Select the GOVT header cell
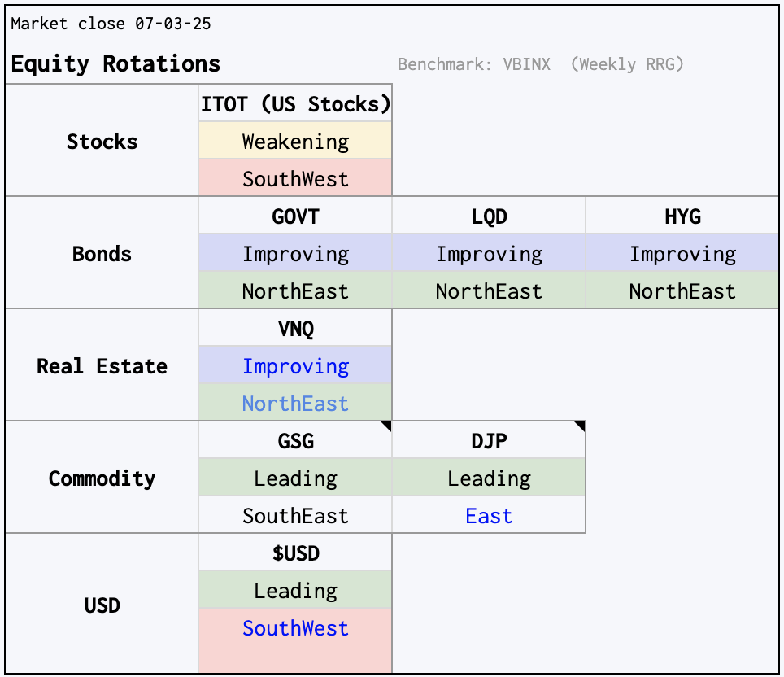784x677 pixels. [x=295, y=216]
